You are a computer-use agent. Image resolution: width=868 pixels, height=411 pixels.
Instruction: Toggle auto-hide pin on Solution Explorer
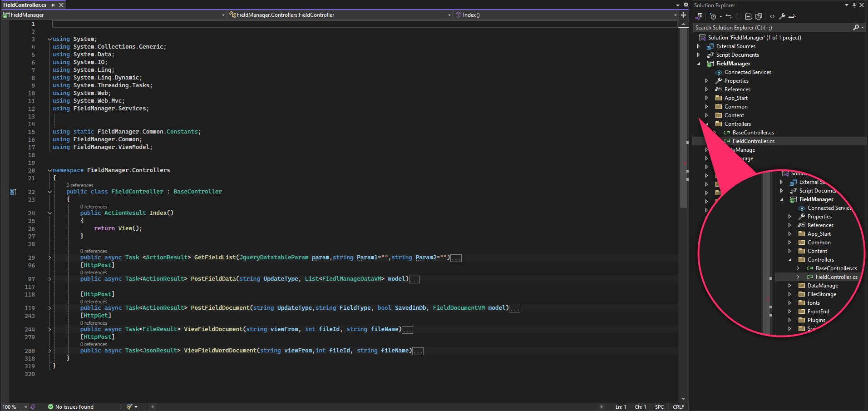854,5
